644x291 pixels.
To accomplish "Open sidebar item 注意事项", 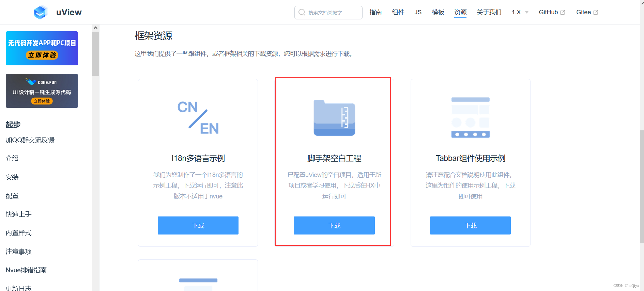I will [18, 252].
